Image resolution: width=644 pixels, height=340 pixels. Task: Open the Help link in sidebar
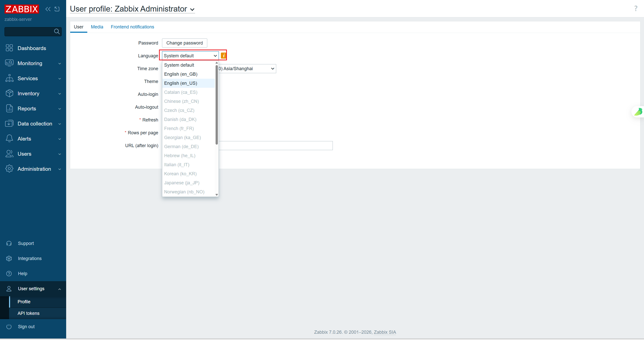pyautogui.click(x=23, y=274)
